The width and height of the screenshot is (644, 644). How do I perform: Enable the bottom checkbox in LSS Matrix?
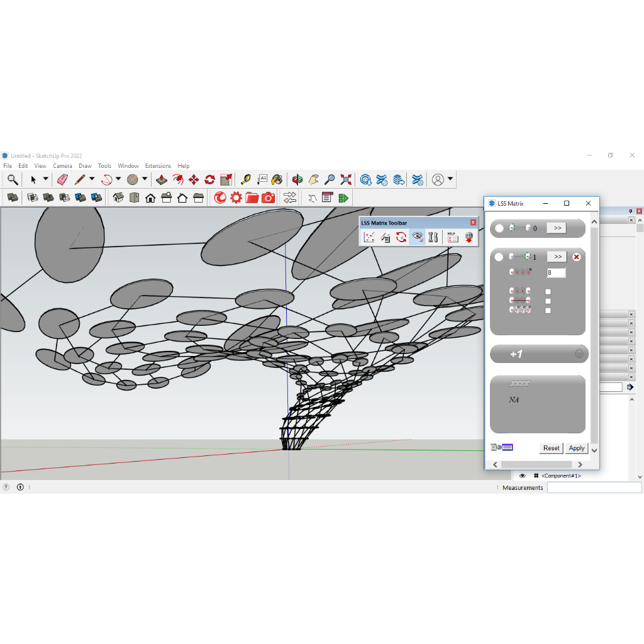click(548, 310)
